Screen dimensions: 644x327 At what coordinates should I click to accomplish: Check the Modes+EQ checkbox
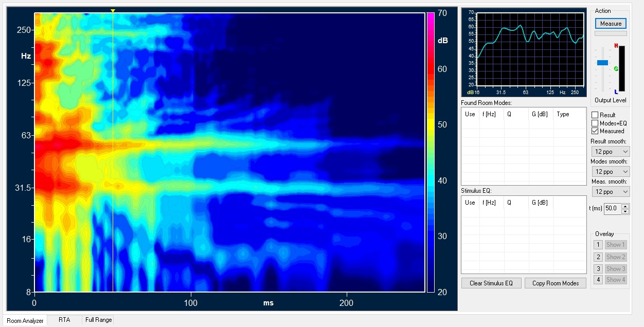(595, 123)
